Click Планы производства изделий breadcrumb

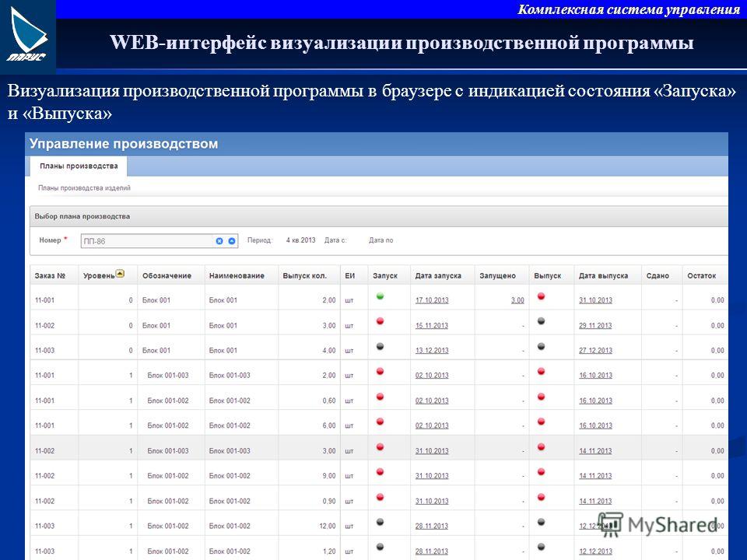point(84,188)
